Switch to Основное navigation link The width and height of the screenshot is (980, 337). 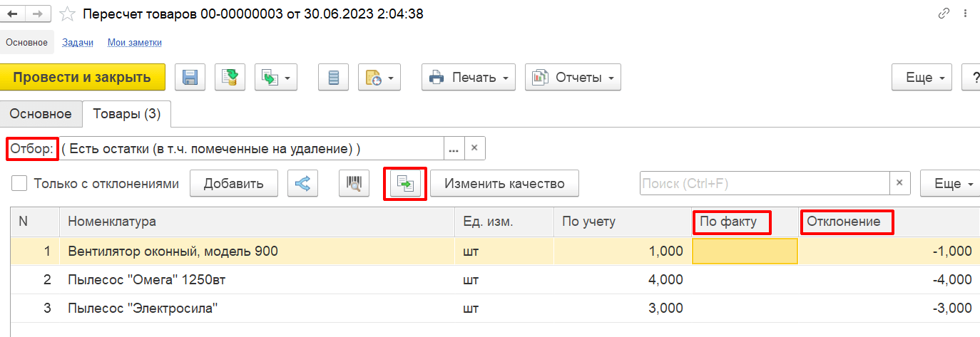27,43
